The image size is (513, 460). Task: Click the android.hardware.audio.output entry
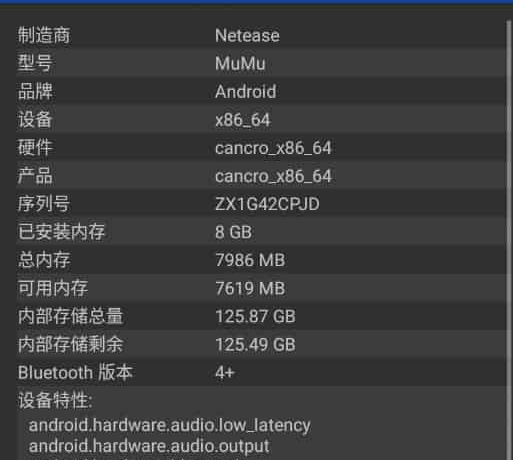(149, 446)
